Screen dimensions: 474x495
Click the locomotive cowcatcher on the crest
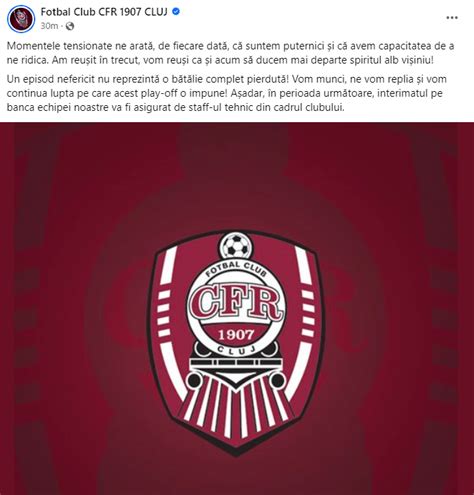236,408
